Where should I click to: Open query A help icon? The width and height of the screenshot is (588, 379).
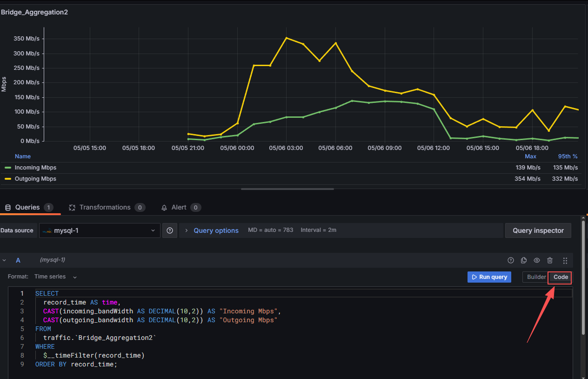[511, 260]
